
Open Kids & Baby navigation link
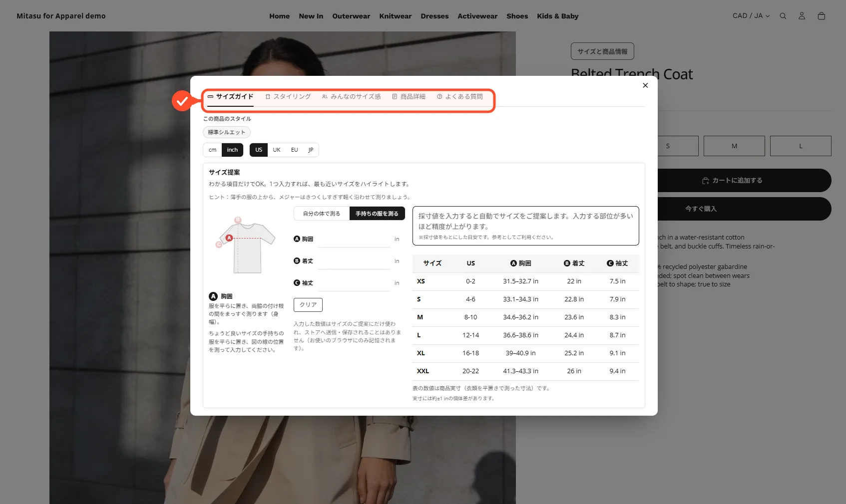coord(558,16)
